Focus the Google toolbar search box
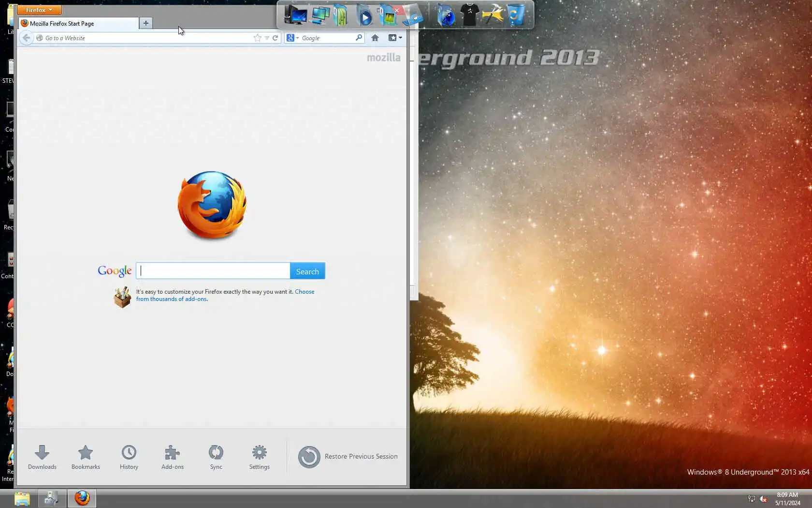 pyautogui.click(x=328, y=38)
